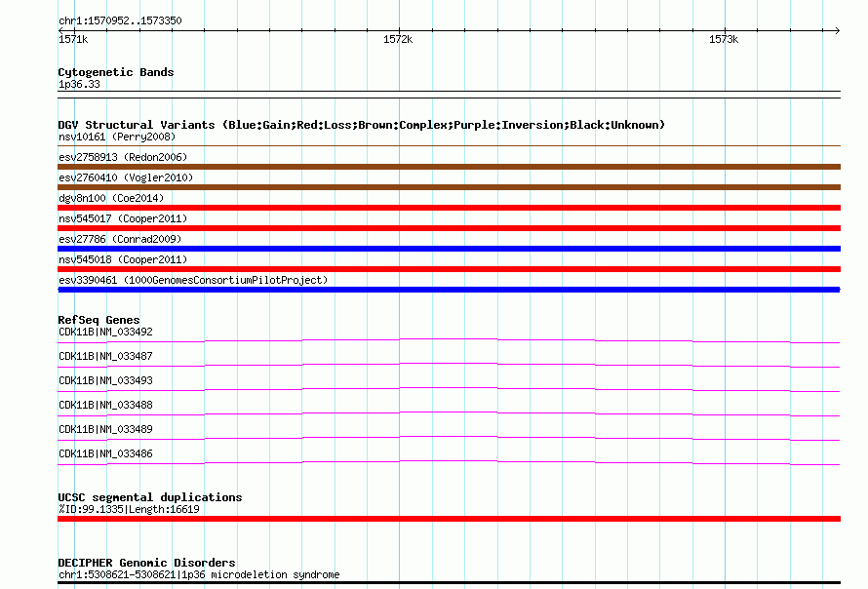Open transcript CDK11B|NM_033489
This screenshot has height=589, width=868.
point(105,430)
